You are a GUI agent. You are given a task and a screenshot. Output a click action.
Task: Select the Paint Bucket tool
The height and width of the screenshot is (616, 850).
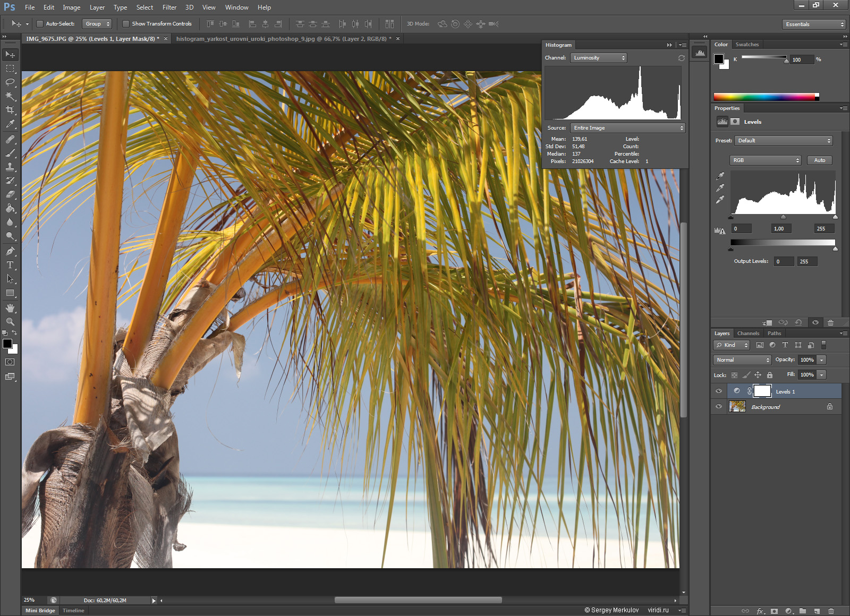(10, 208)
